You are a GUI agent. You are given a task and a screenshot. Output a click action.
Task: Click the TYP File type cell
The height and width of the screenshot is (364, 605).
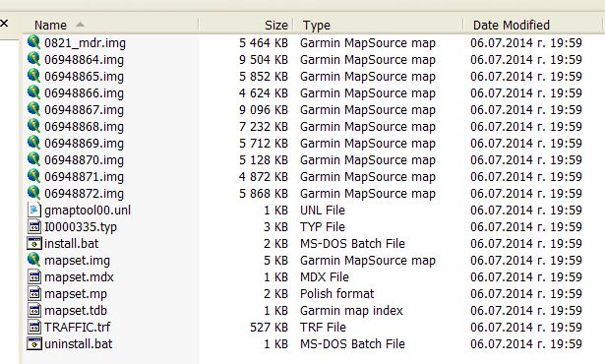pyautogui.click(x=323, y=227)
